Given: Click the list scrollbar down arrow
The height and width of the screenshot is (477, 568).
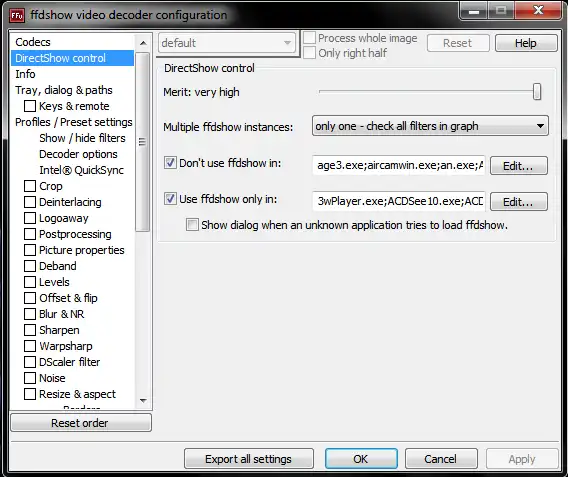Looking at the screenshot, I should pyautogui.click(x=143, y=401).
